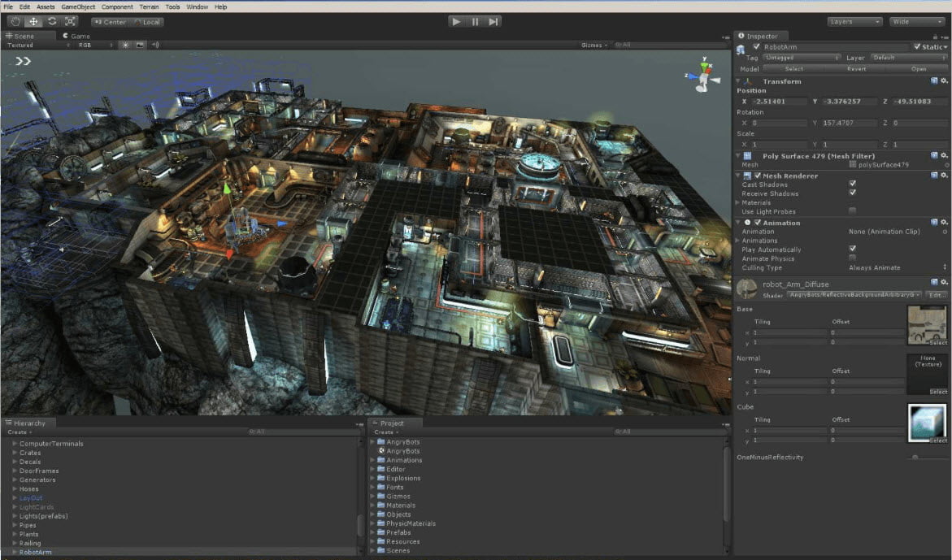The width and height of the screenshot is (952, 560).
Task: Click the Base texture swatch
Action: pos(927,325)
